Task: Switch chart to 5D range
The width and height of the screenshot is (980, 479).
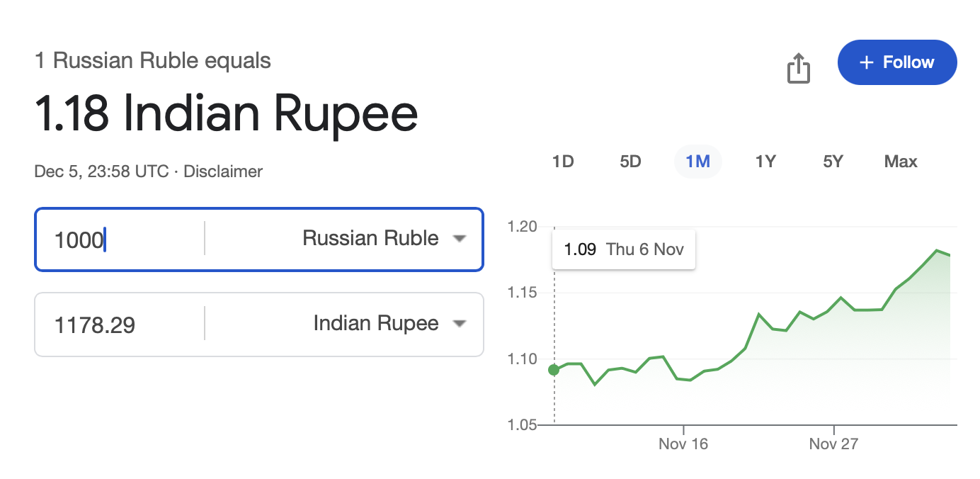Action: (630, 162)
